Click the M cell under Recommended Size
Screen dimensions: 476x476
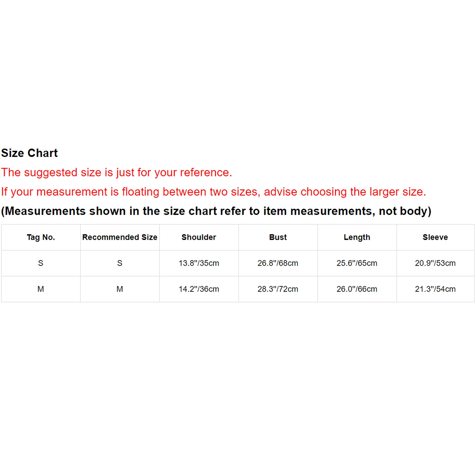(120, 289)
